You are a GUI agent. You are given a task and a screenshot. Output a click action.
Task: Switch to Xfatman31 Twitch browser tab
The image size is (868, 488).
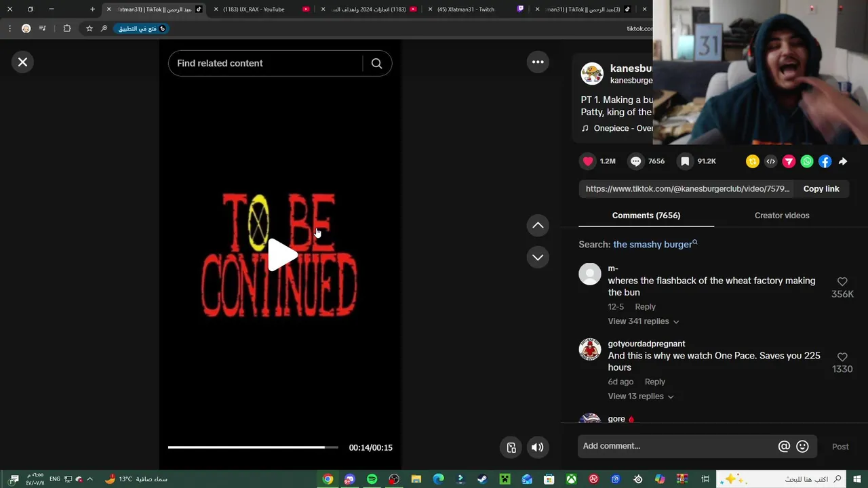point(475,9)
